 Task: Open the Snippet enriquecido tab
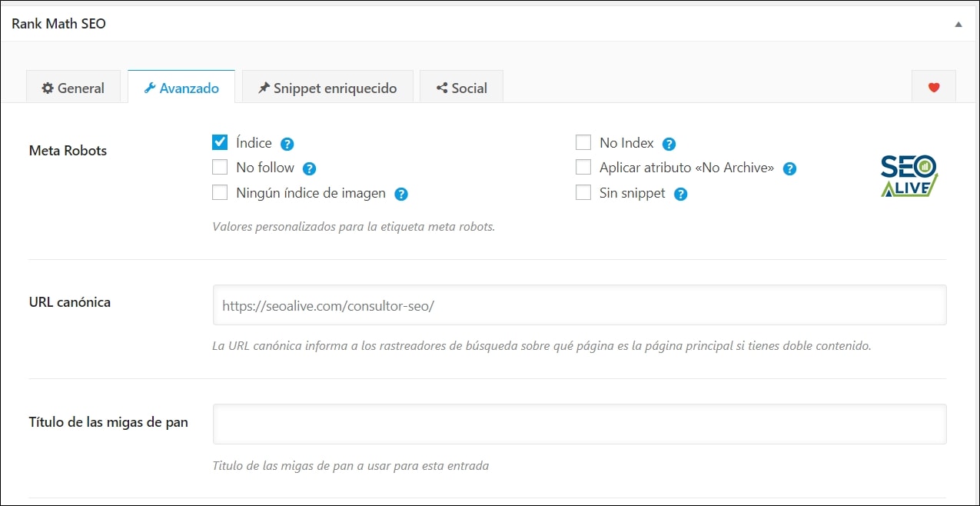(327, 88)
